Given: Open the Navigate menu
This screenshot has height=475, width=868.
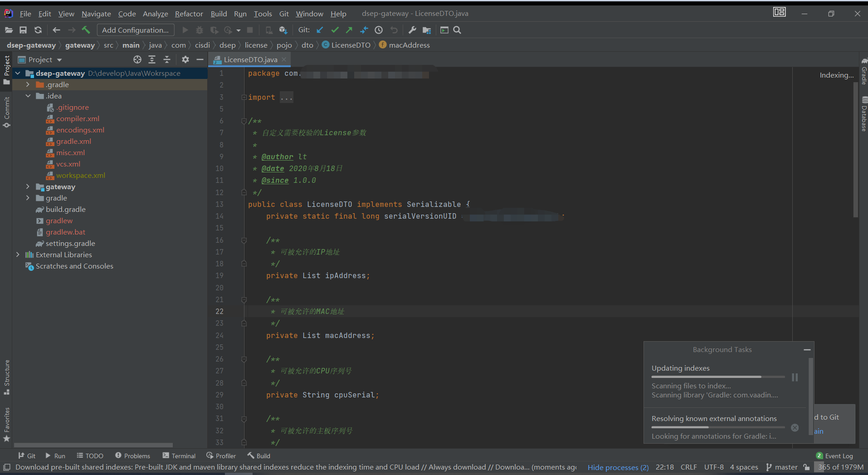Looking at the screenshot, I should (96, 14).
